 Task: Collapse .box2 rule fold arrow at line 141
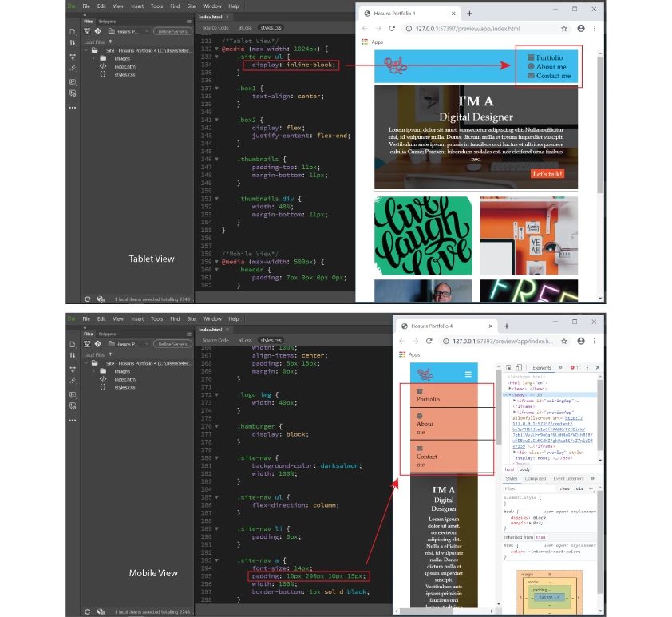pyautogui.click(x=216, y=120)
